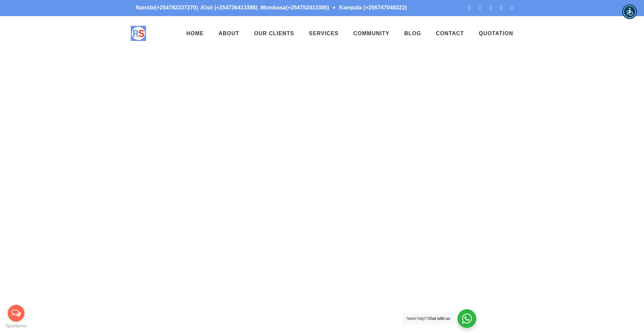Open the GetButton branding link
The height and width of the screenshot is (333, 644).
click(x=16, y=326)
